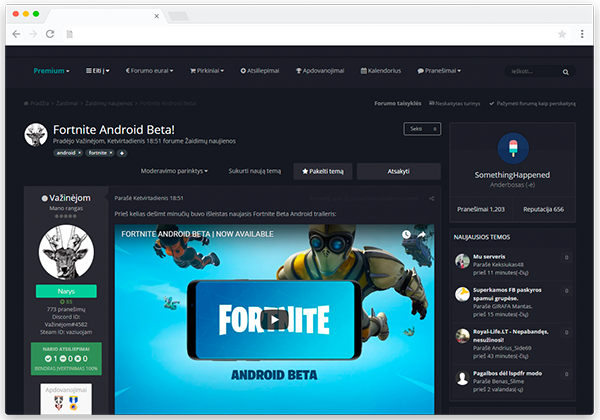
Task: Click the video Watch Later clock icon
Action: (406, 234)
